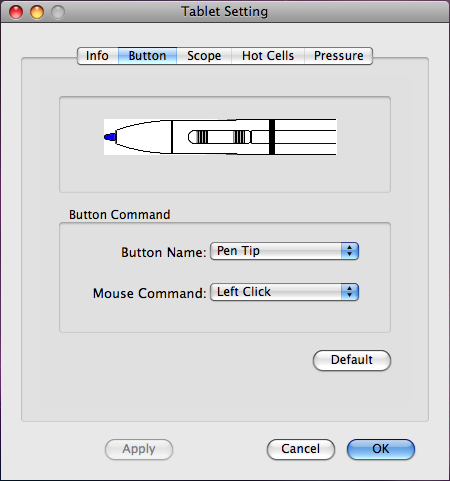This screenshot has width=450, height=481.
Task: Select the upper side button on pen
Action: [x=241, y=137]
